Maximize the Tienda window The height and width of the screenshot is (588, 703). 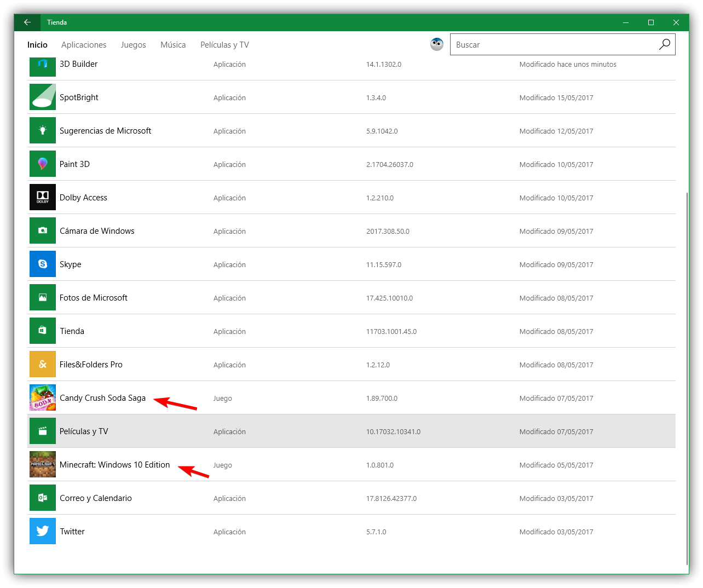(x=651, y=22)
